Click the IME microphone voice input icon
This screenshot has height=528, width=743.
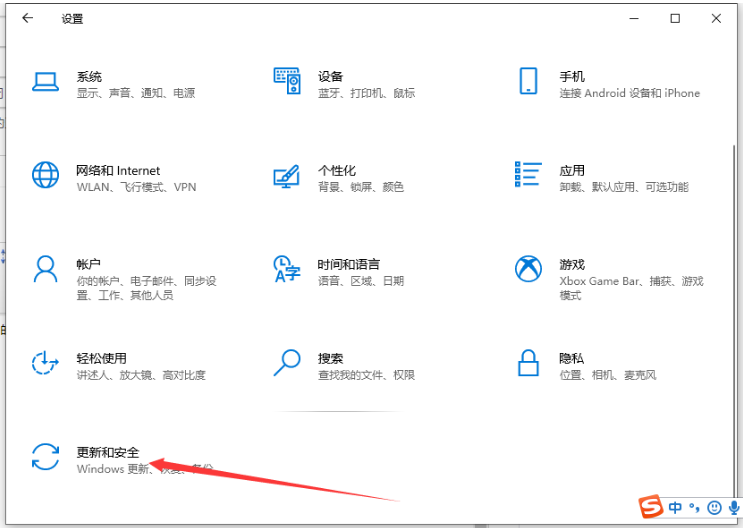click(x=733, y=507)
